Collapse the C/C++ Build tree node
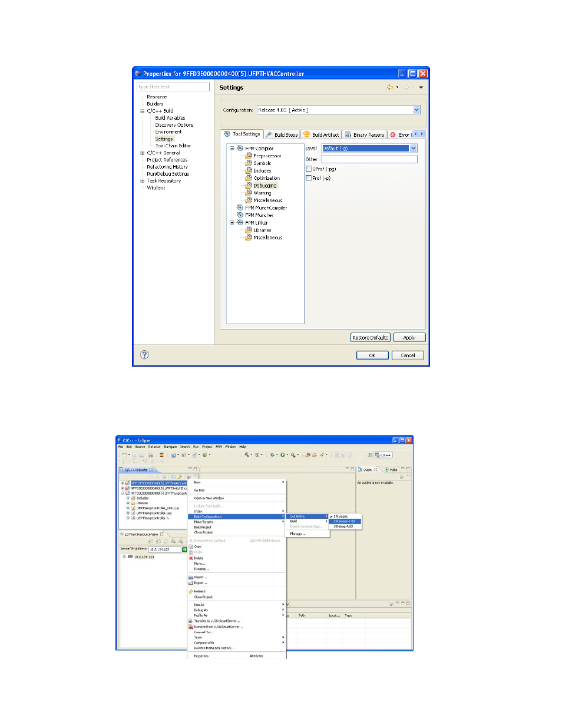Screen dimensions: 562x728 142,111
